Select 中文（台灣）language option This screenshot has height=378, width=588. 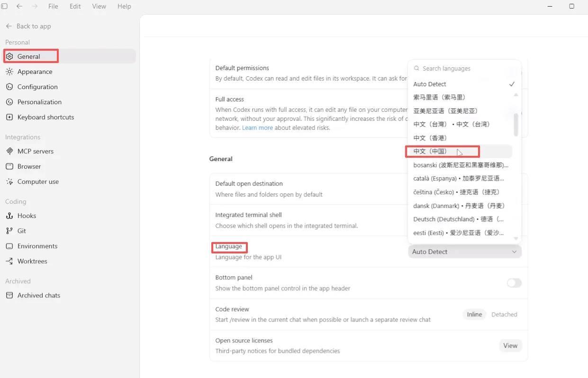(461, 124)
